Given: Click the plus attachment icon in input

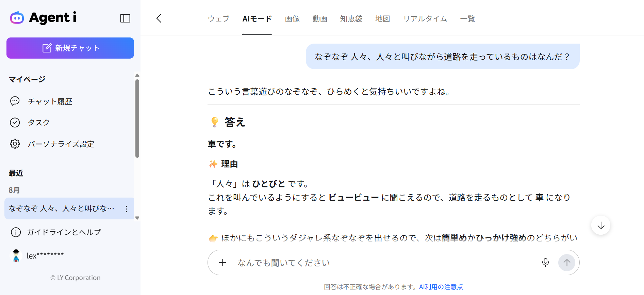Looking at the screenshot, I should 222,263.
